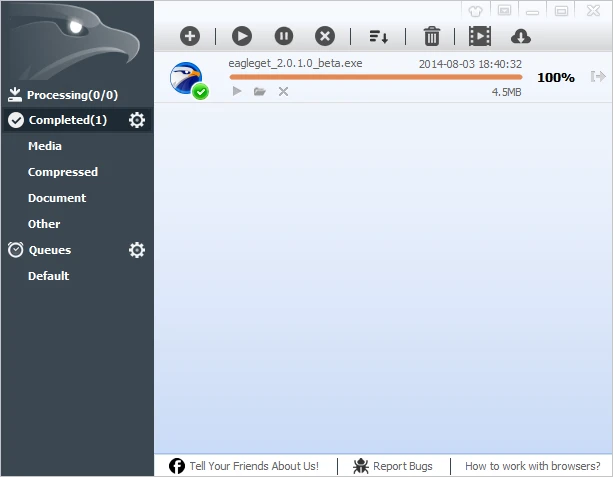Start downloads with the toolbar play button
The height and width of the screenshot is (477, 613).
pos(242,36)
